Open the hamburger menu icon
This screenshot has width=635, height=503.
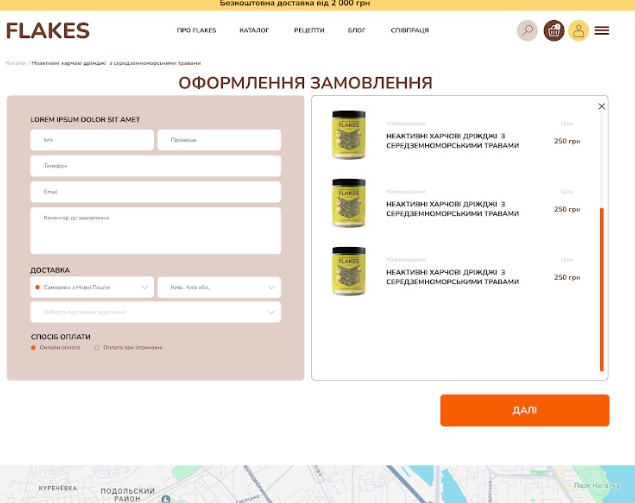click(602, 31)
